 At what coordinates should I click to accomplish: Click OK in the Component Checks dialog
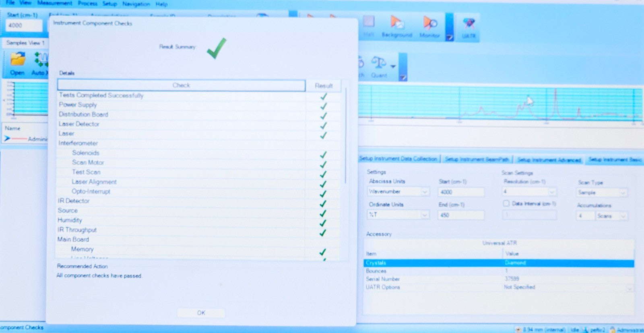pos(201,313)
